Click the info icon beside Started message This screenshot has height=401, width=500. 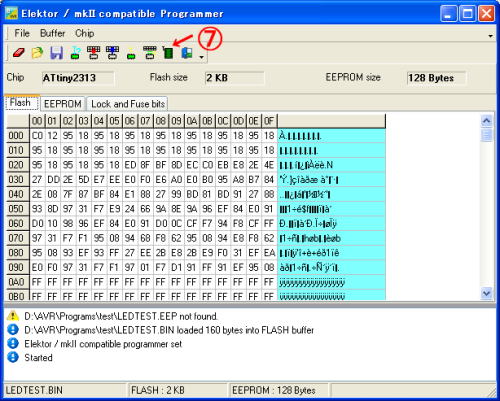click(x=13, y=357)
